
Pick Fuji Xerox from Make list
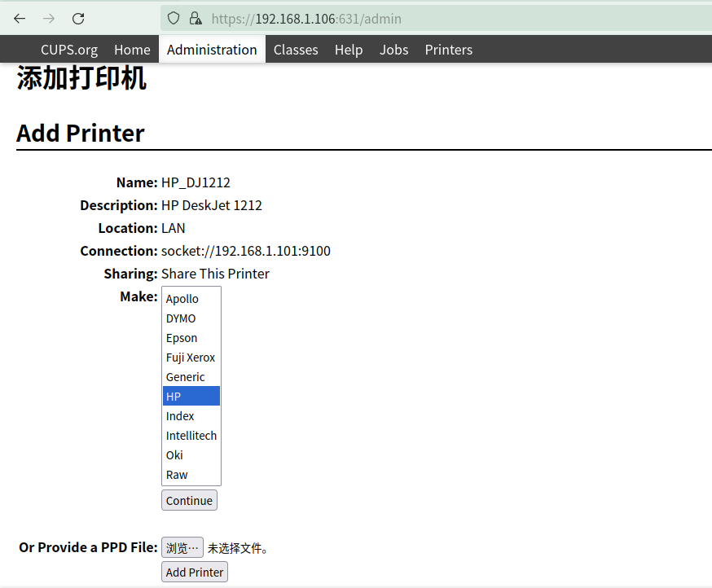click(191, 358)
